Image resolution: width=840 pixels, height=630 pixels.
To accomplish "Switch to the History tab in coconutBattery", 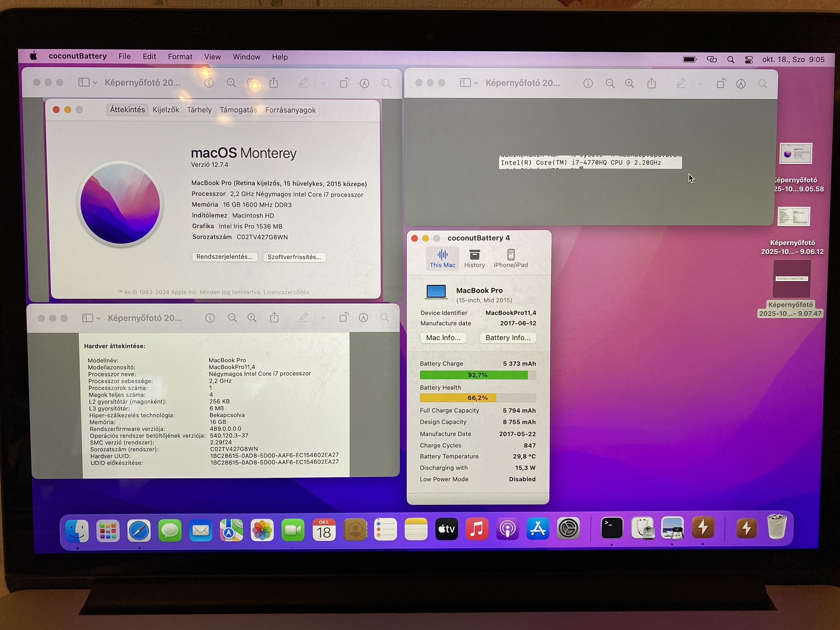I will 475,259.
